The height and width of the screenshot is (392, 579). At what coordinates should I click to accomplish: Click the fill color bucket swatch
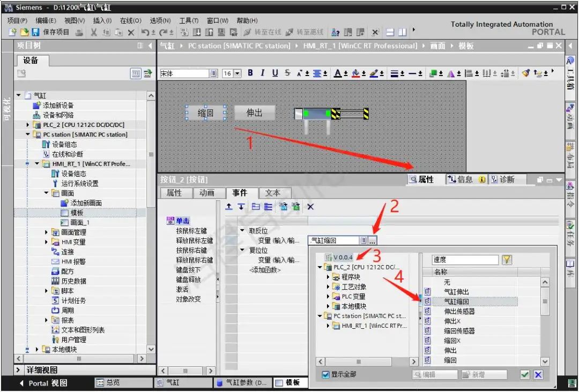point(356,73)
